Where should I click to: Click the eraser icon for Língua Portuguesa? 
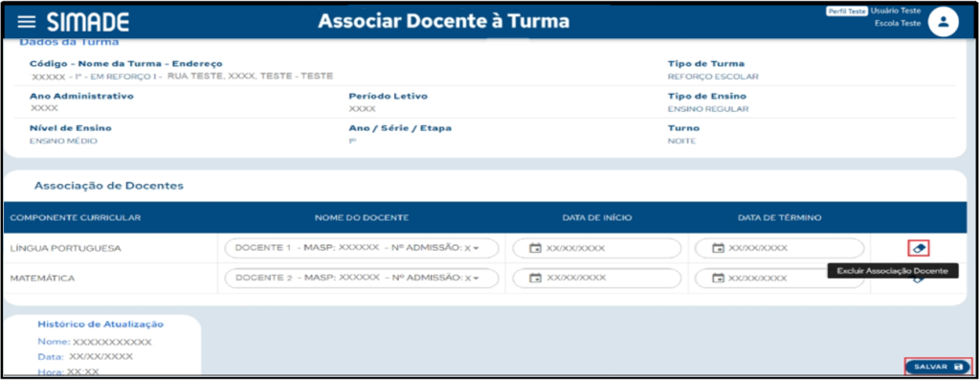[x=918, y=248]
